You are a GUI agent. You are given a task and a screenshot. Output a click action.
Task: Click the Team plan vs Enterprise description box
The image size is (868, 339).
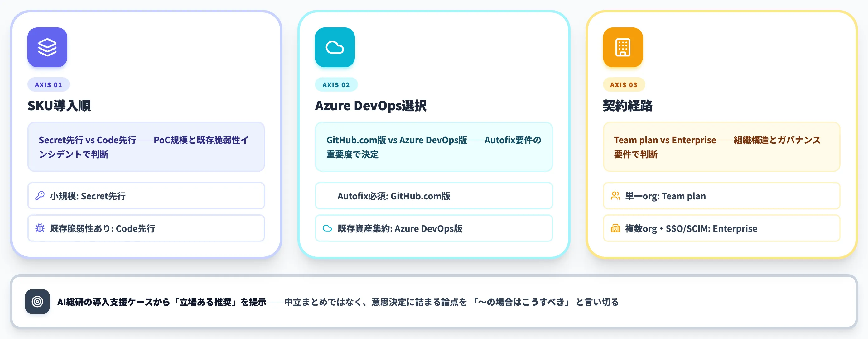[x=721, y=147]
